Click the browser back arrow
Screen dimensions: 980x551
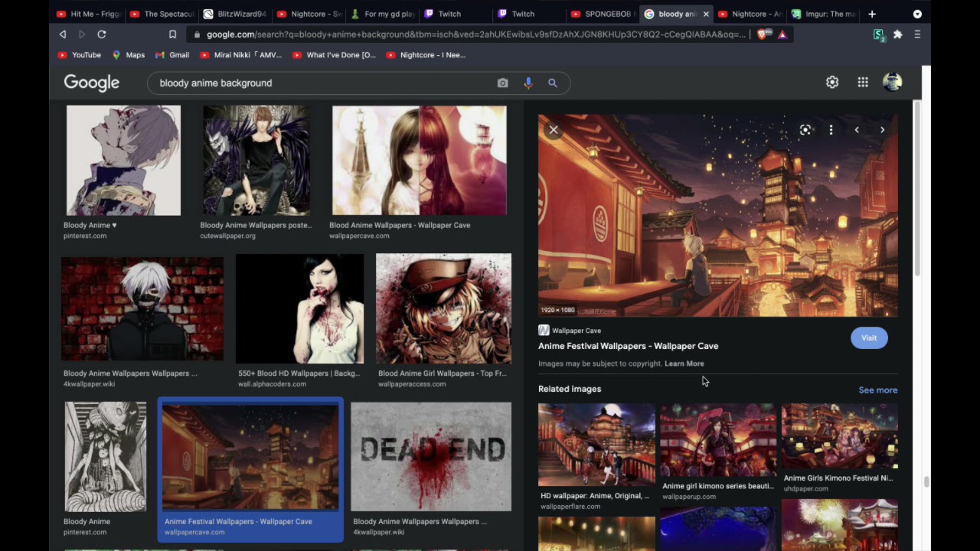63,34
